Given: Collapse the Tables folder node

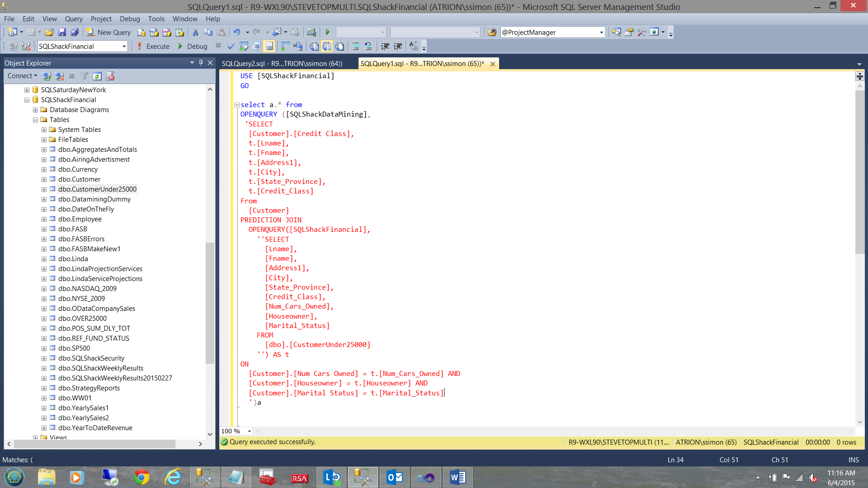Looking at the screenshot, I should [35, 120].
